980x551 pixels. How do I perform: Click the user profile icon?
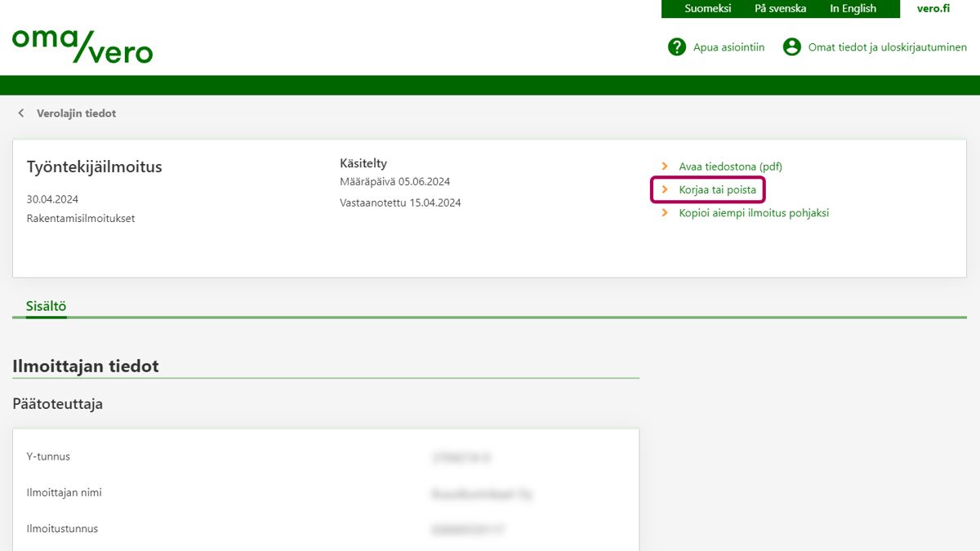[x=791, y=47]
